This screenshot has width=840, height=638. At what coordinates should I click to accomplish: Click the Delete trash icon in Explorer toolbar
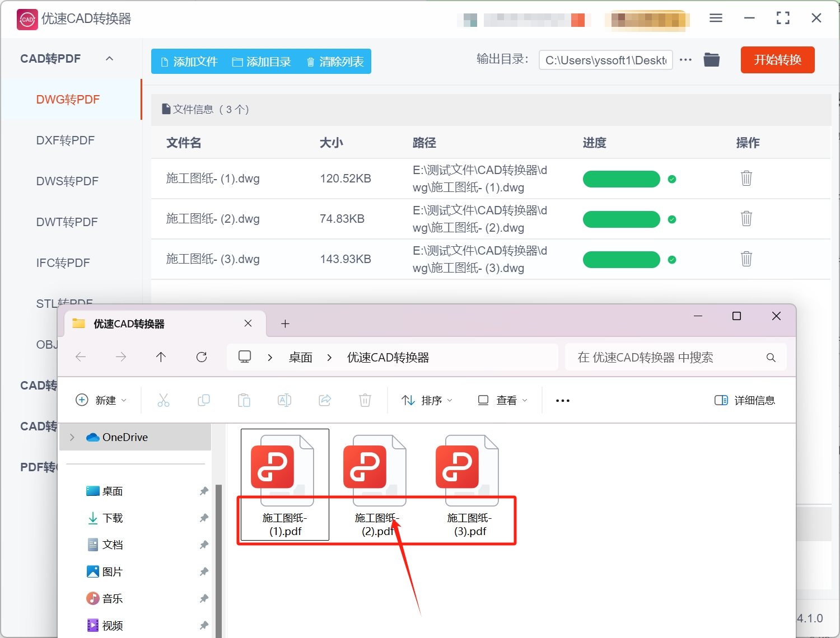pyautogui.click(x=365, y=400)
